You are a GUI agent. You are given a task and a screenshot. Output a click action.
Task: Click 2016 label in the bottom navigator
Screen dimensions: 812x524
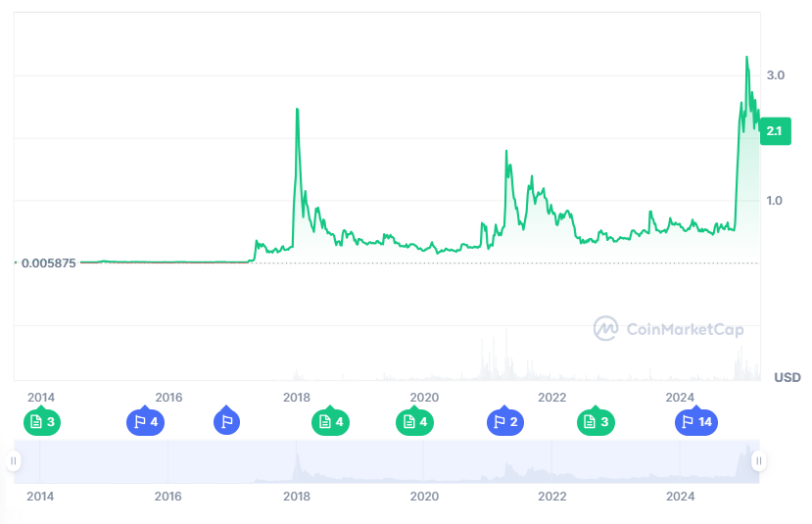point(168,497)
